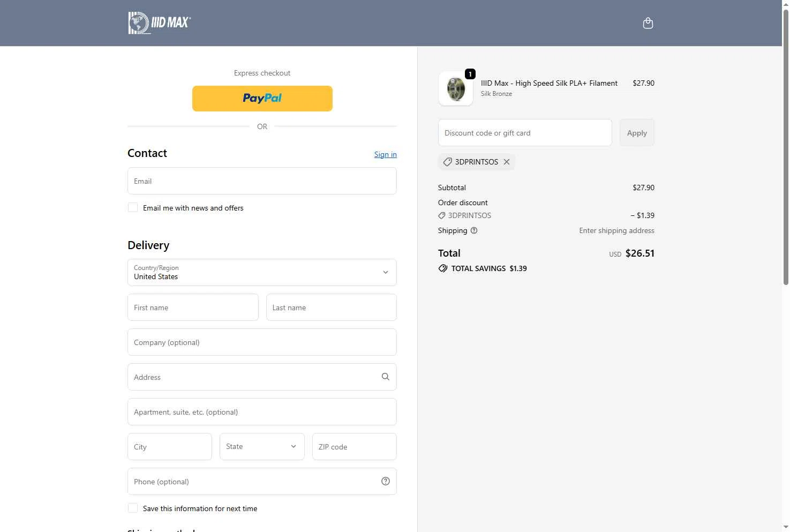790x532 pixels.
Task: Click the Sign in link
Action: click(x=385, y=154)
